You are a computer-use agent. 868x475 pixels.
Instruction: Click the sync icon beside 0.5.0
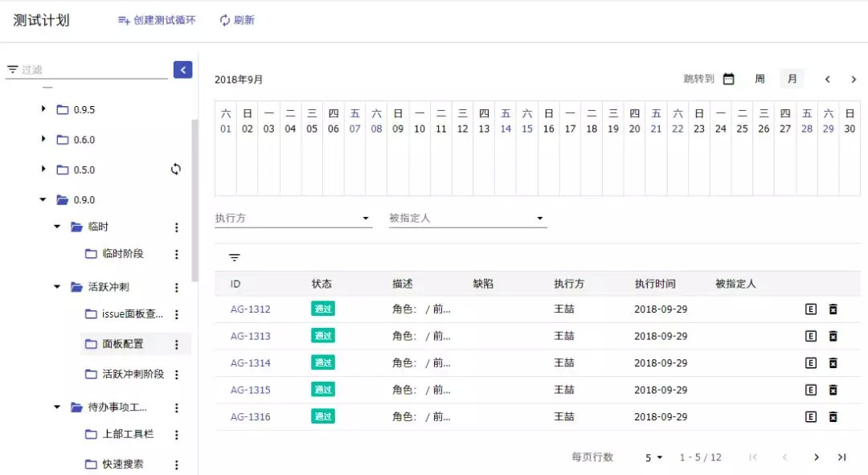[176, 170]
